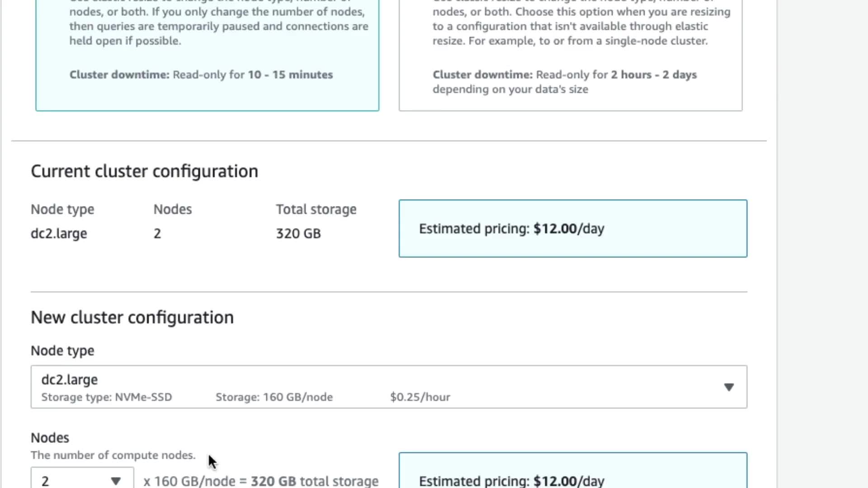
Task: Select the Elastic resize option card
Action: 207,54
